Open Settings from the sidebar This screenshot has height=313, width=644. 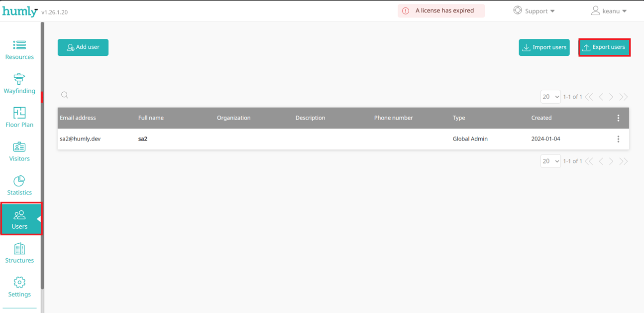[x=19, y=287]
